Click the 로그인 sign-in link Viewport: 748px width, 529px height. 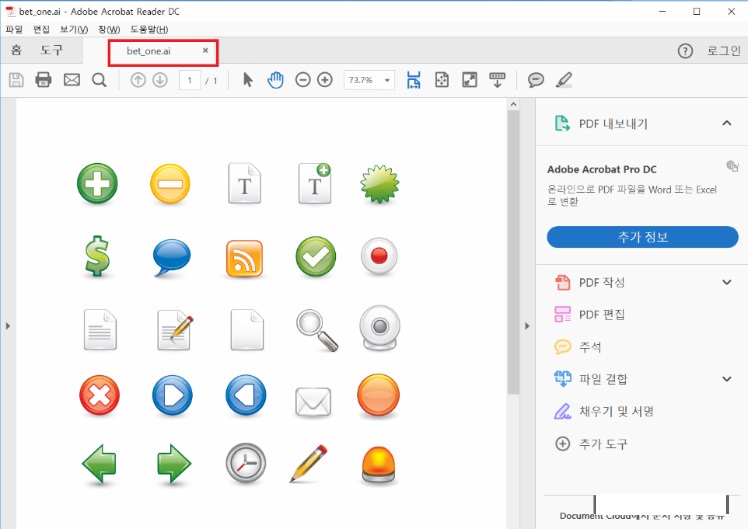coord(723,51)
